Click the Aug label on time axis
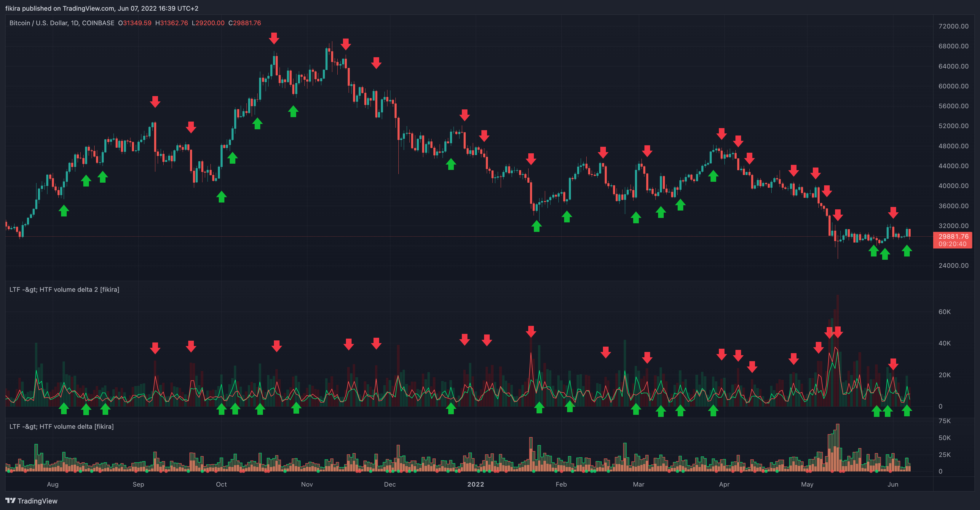Image resolution: width=980 pixels, height=510 pixels. pos(53,484)
